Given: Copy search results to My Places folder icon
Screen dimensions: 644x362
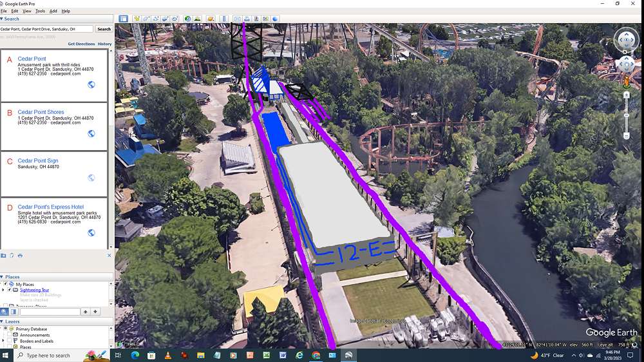Looking at the screenshot, I should (x=3, y=256).
